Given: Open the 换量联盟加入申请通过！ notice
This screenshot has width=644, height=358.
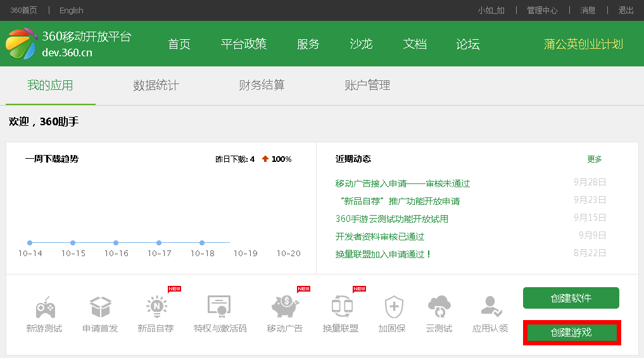Looking at the screenshot, I should (382, 254).
